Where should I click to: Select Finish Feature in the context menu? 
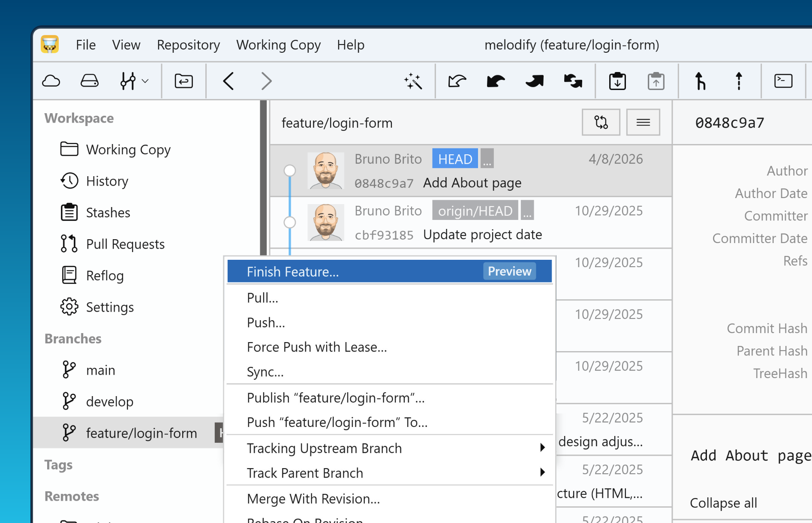(x=293, y=271)
